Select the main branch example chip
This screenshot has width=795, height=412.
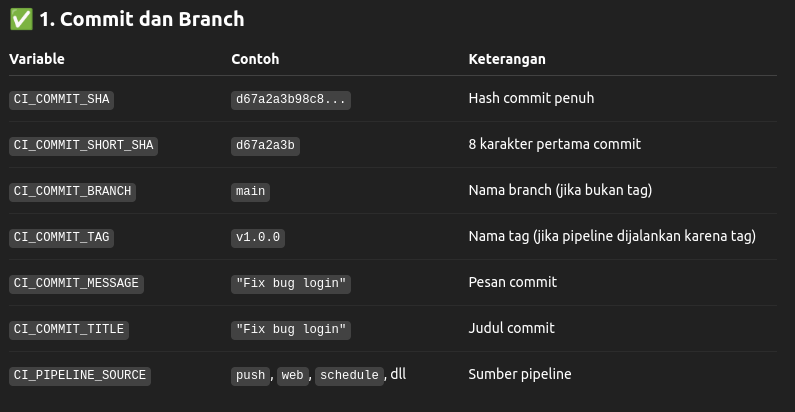pyautogui.click(x=250, y=192)
